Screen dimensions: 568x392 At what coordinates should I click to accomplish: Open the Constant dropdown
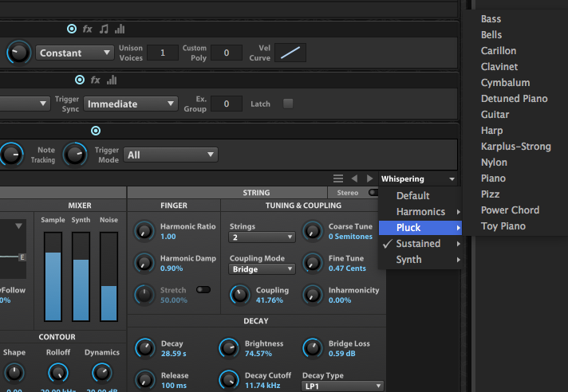coord(74,53)
